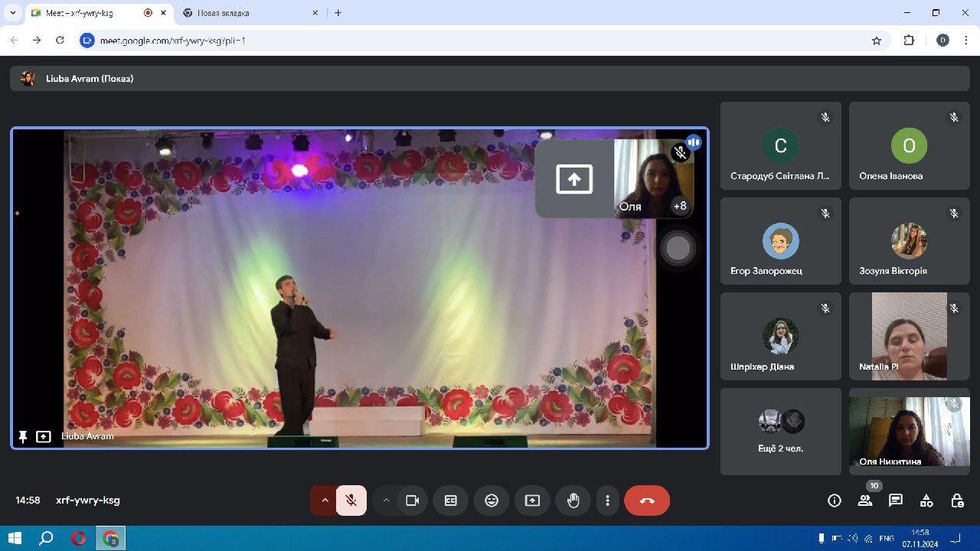The image size is (980, 551).
Task: Bookmark this page with star icon
Action: pos(877,41)
